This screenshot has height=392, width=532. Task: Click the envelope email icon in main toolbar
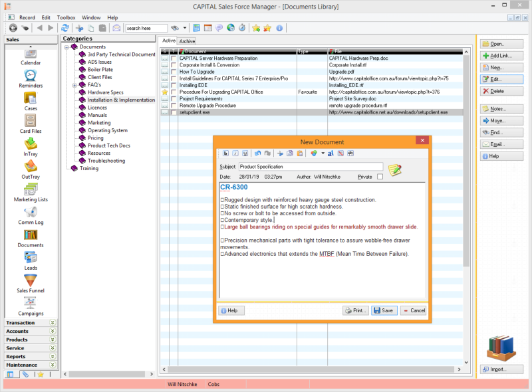coord(116,28)
